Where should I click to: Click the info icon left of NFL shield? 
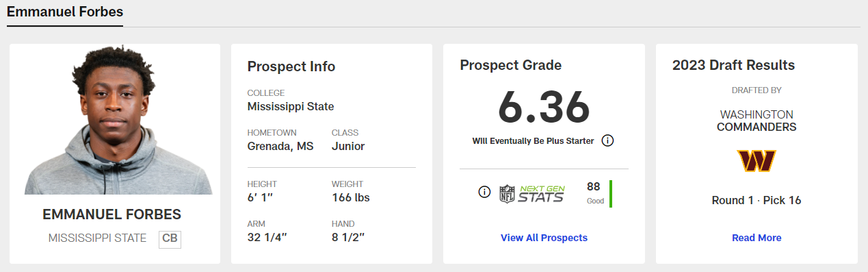point(484,192)
